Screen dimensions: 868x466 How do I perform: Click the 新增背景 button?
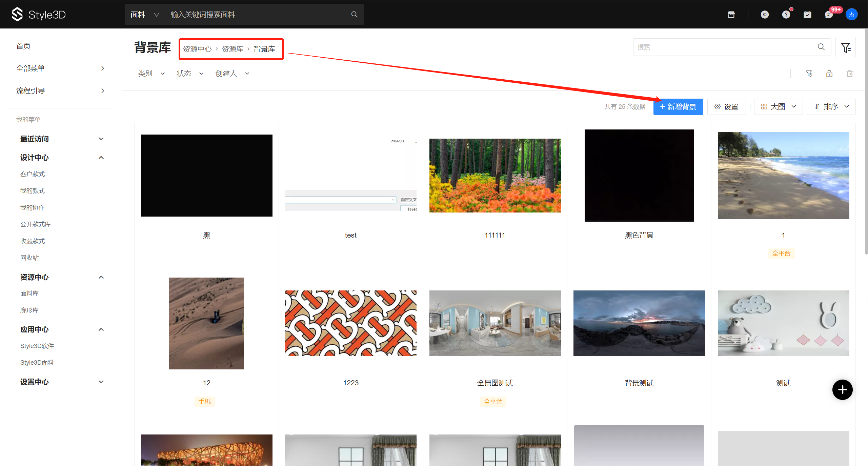click(x=678, y=107)
